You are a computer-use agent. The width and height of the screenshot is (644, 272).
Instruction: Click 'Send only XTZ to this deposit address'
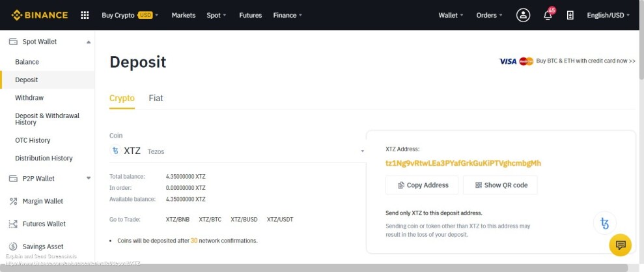[434, 213]
